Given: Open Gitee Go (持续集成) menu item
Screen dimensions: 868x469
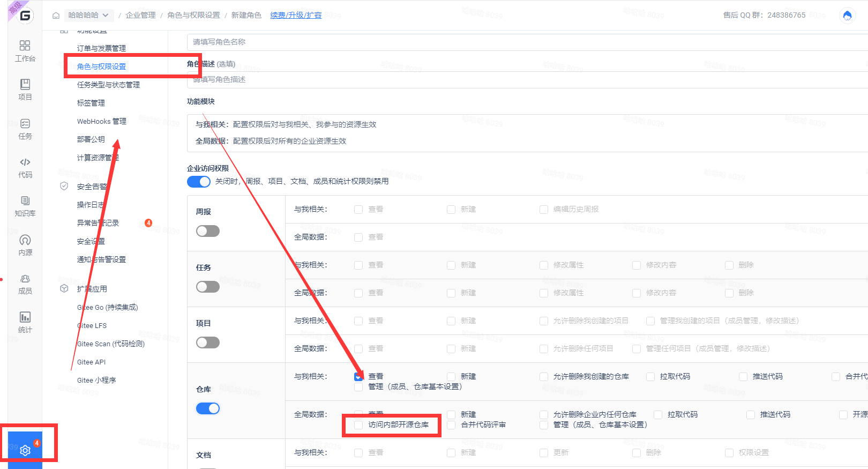Looking at the screenshot, I should [x=107, y=308].
